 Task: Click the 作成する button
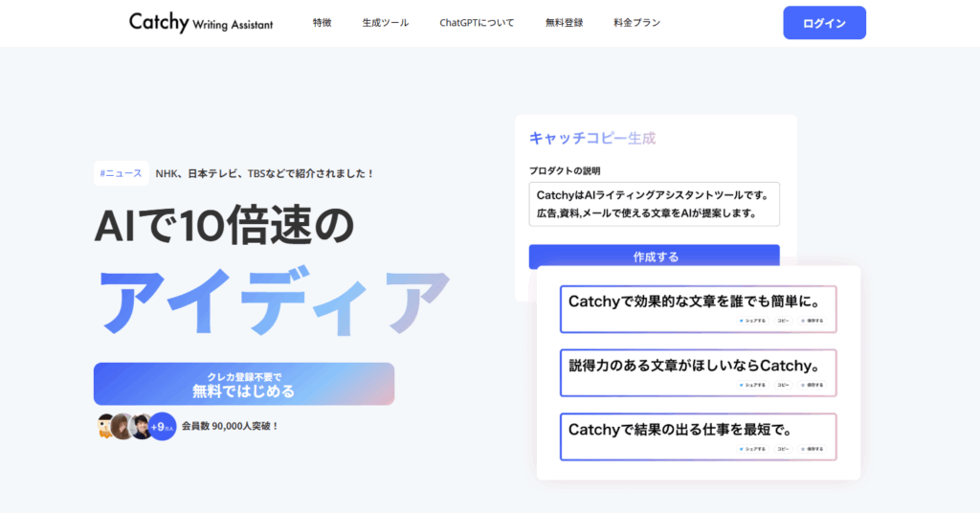pos(655,256)
